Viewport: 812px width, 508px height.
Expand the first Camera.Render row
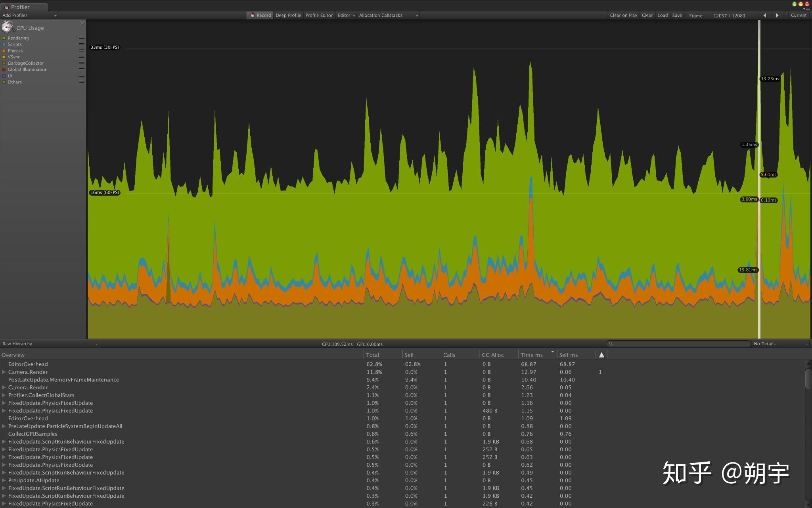[4, 372]
